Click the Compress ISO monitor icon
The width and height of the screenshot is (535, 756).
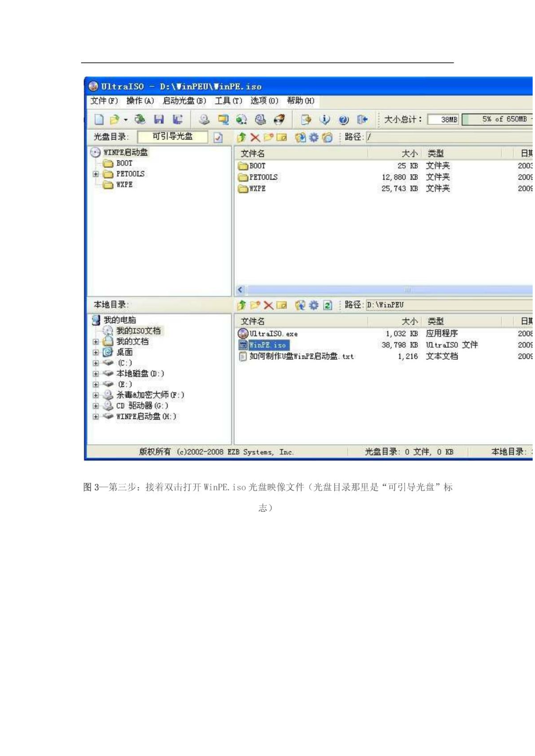point(223,120)
